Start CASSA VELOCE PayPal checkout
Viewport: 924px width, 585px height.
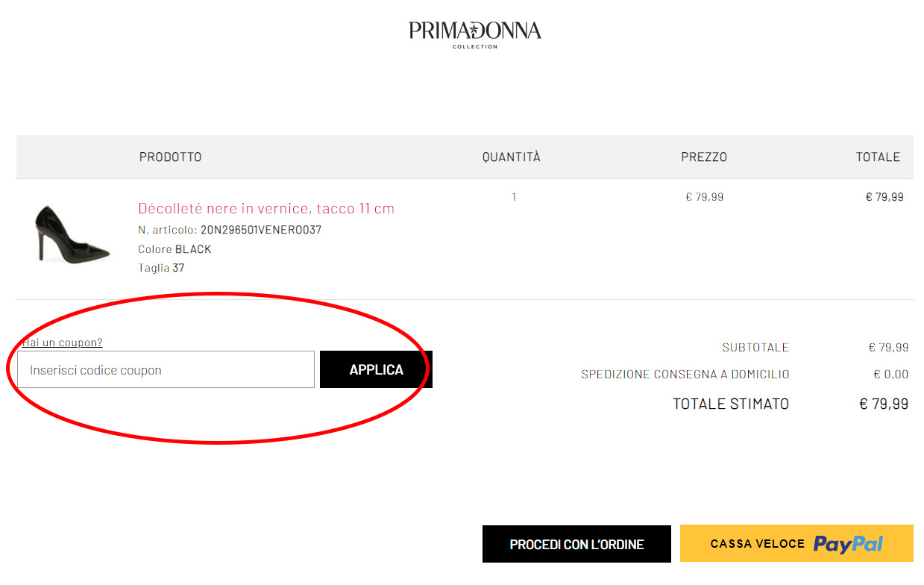(x=795, y=544)
